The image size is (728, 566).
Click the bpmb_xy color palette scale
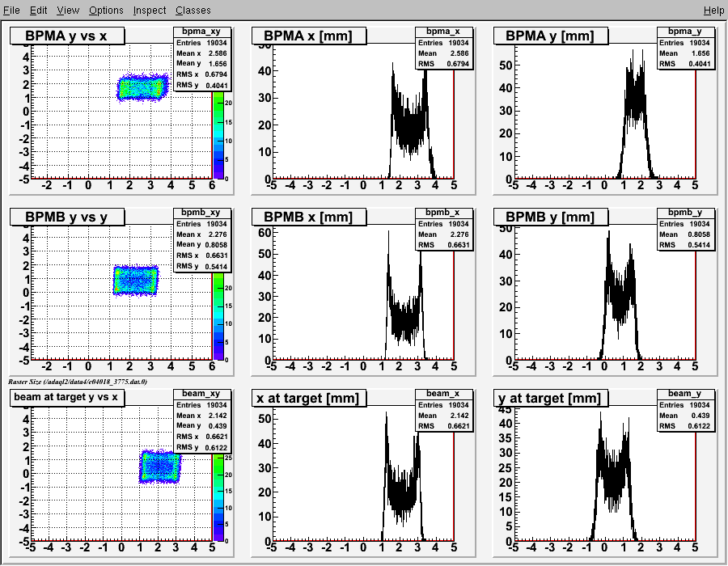coord(218,316)
